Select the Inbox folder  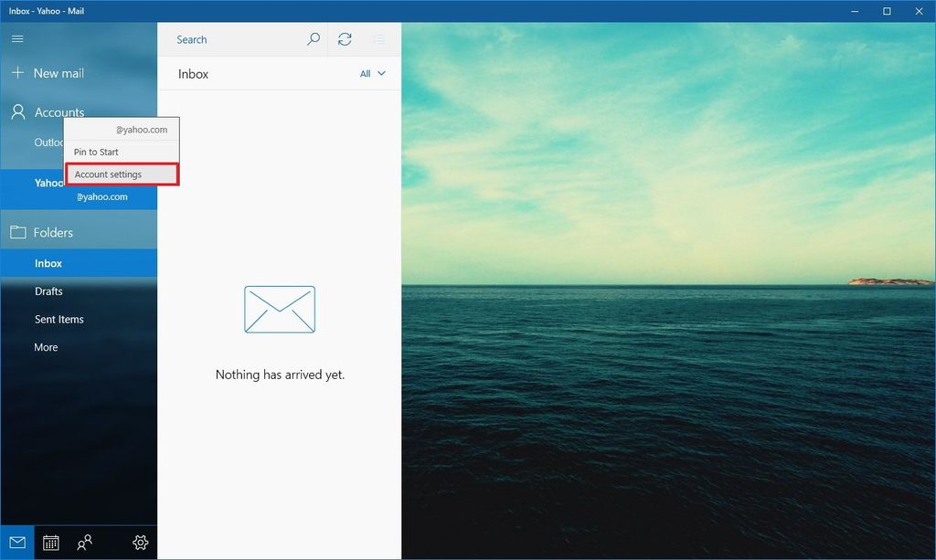click(x=48, y=263)
